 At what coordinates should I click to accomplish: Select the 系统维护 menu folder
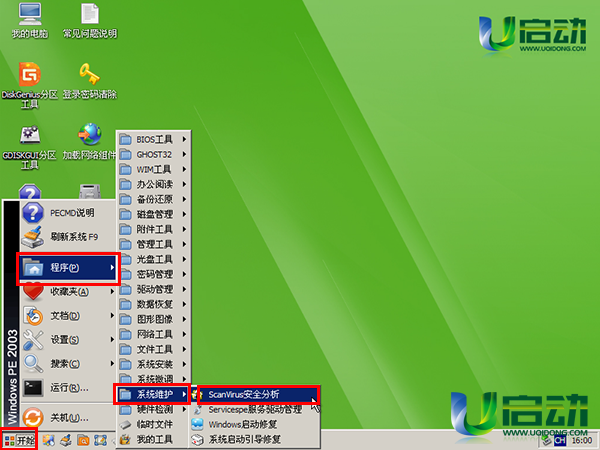pyautogui.click(x=153, y=394)
